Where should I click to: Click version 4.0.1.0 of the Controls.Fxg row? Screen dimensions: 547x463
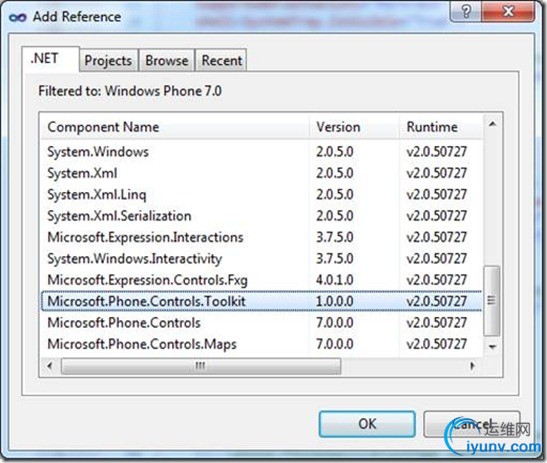click(x=335, y=280)
